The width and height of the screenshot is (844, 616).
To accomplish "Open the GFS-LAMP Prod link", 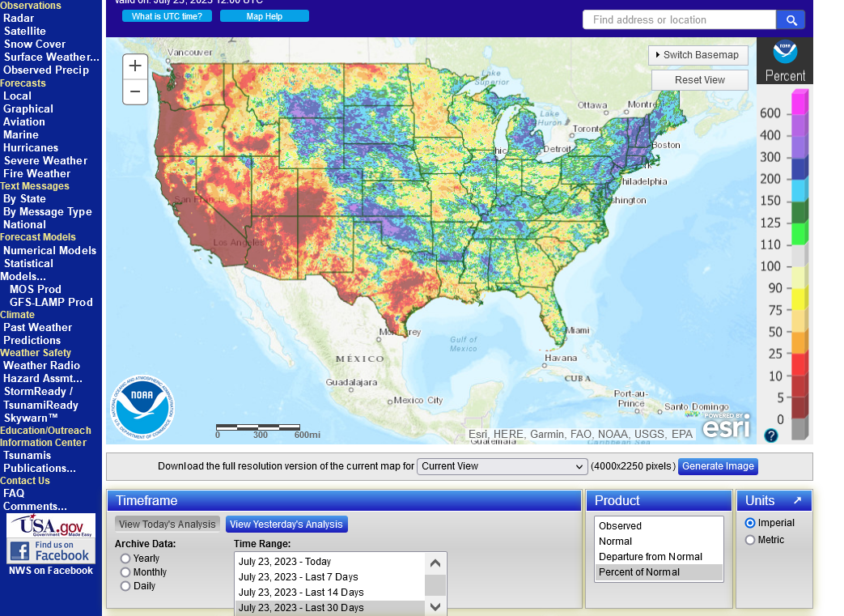I will (51, 302).
